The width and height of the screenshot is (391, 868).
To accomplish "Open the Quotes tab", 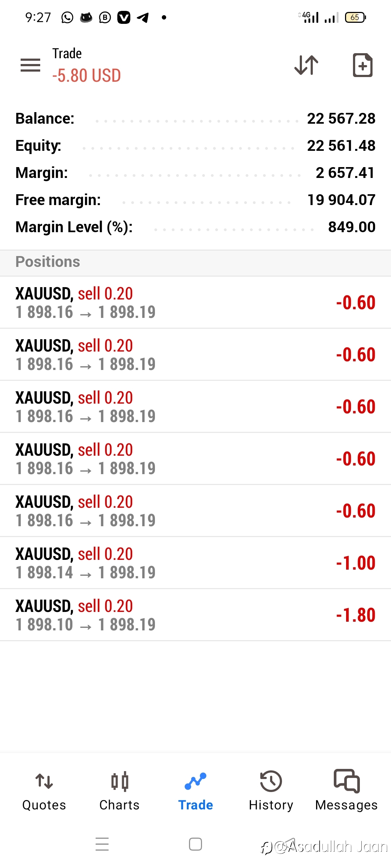I will pos(44,791).
